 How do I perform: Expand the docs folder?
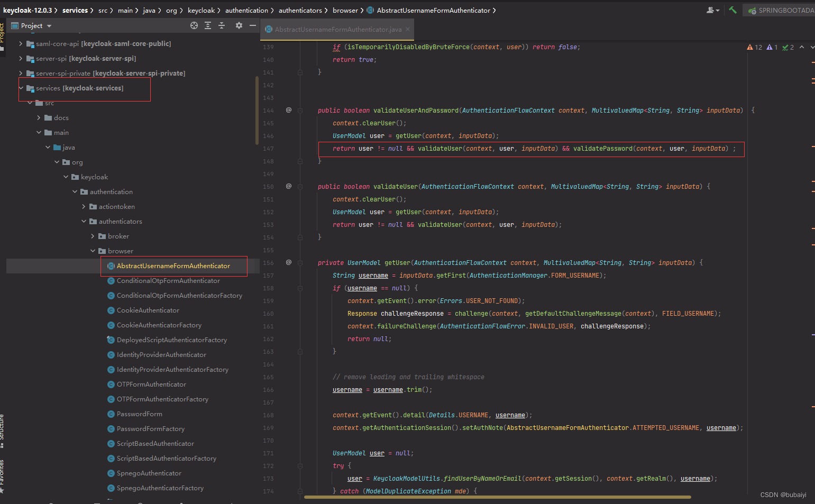pos(39,118)
